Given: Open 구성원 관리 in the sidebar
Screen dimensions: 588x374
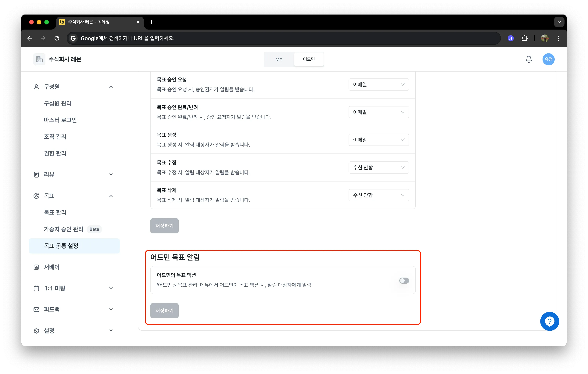Looking at the screenshot, I should (x=58, y=103).
